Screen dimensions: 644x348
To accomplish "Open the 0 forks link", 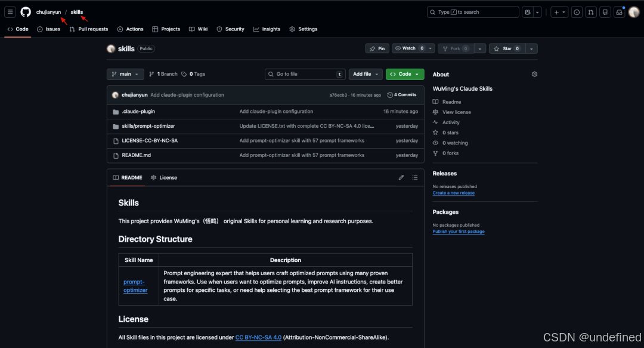I will pos(445,153).
